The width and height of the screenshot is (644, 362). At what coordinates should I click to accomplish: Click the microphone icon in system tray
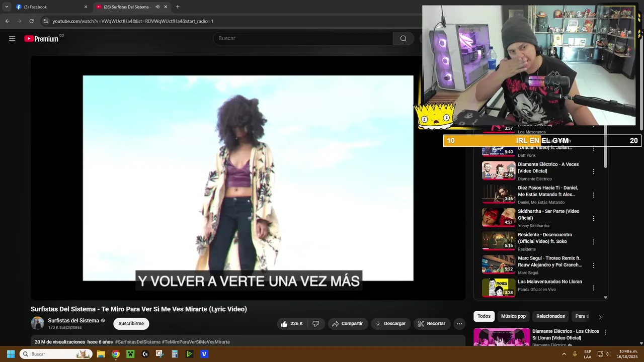575,354
